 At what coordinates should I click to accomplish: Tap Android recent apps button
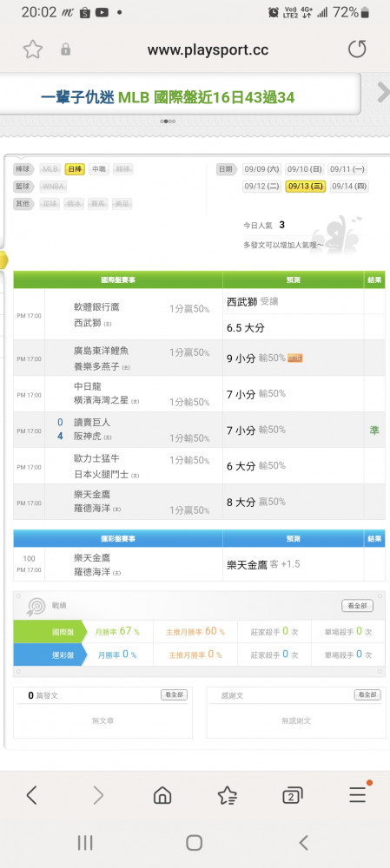click(x=85, y=843)
